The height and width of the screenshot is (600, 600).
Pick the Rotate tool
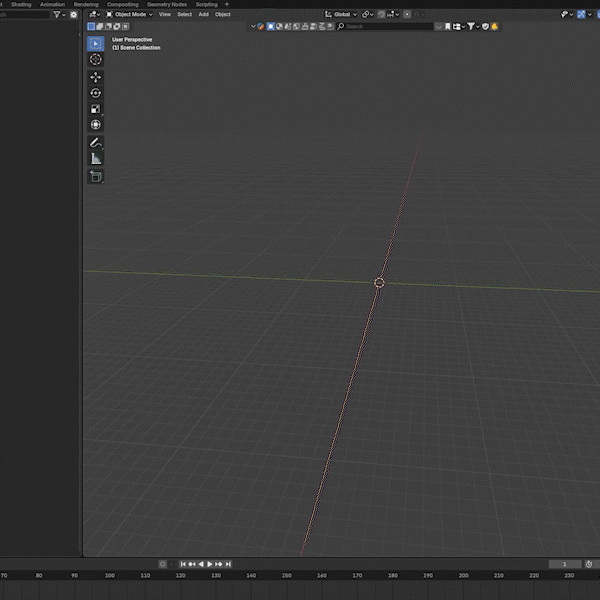click(96, 93)
